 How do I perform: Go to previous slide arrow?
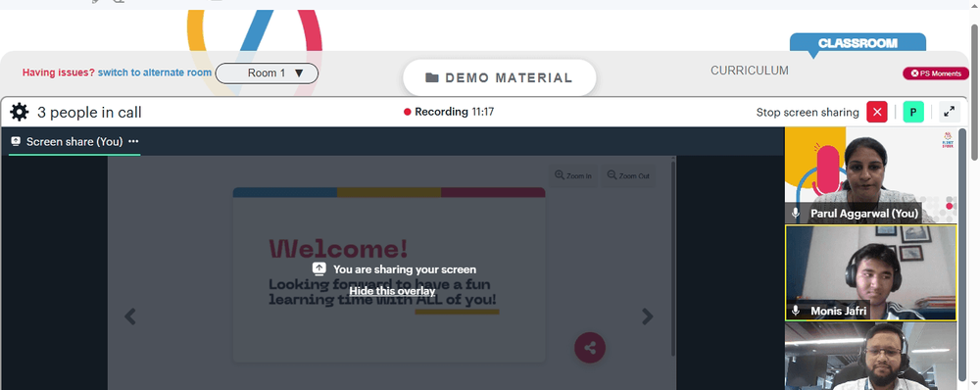tap(130, 317)
